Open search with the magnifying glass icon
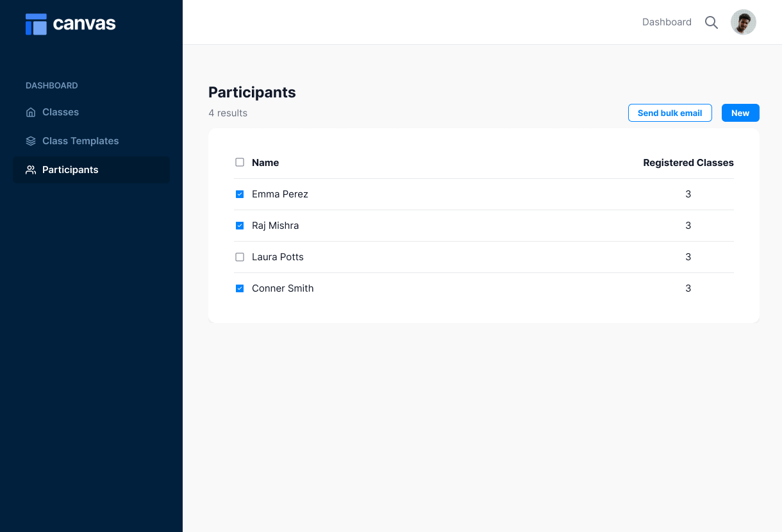 pos(711,22)
